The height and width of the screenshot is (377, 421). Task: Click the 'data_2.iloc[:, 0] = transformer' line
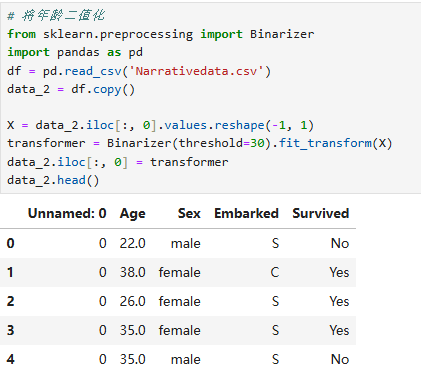click(118, 162)
